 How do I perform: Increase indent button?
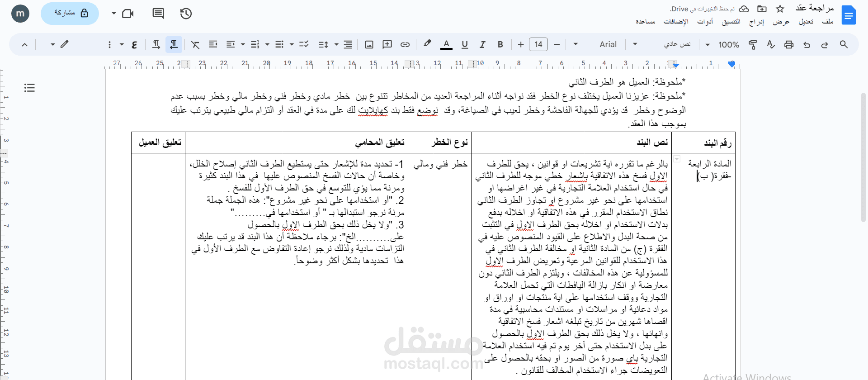pos(213,44)
